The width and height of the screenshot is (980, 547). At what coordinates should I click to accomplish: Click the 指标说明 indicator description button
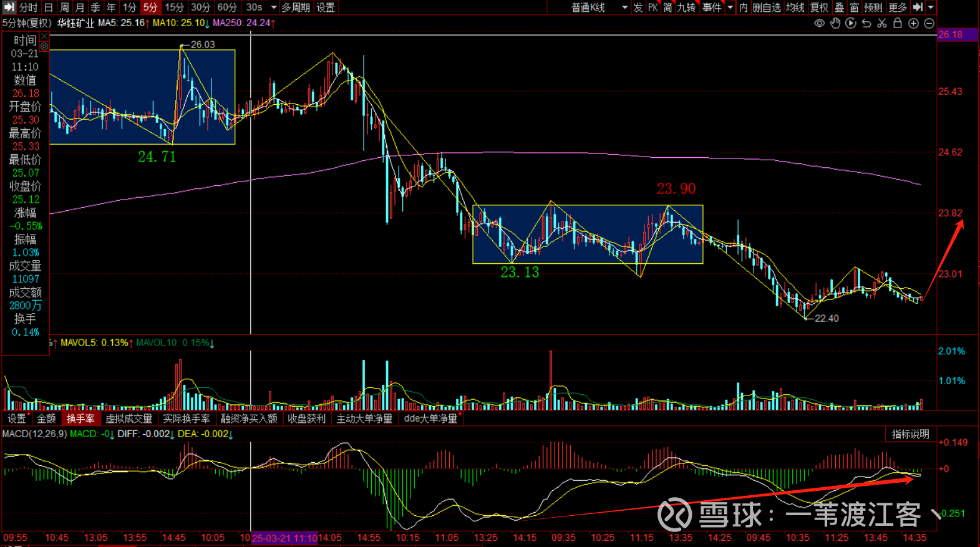point(910,434)
